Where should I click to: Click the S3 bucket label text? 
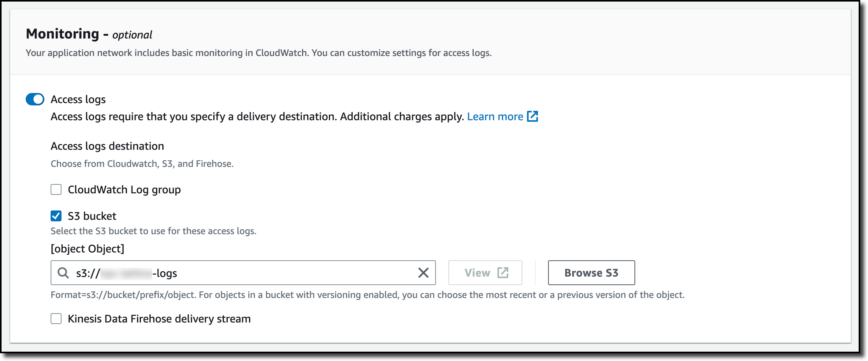pos(92,216)
